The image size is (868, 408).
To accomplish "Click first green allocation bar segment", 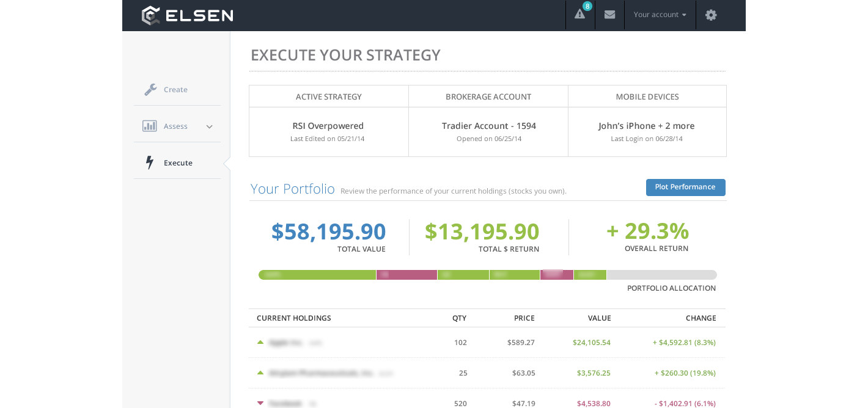I will (x=317, y=275).
